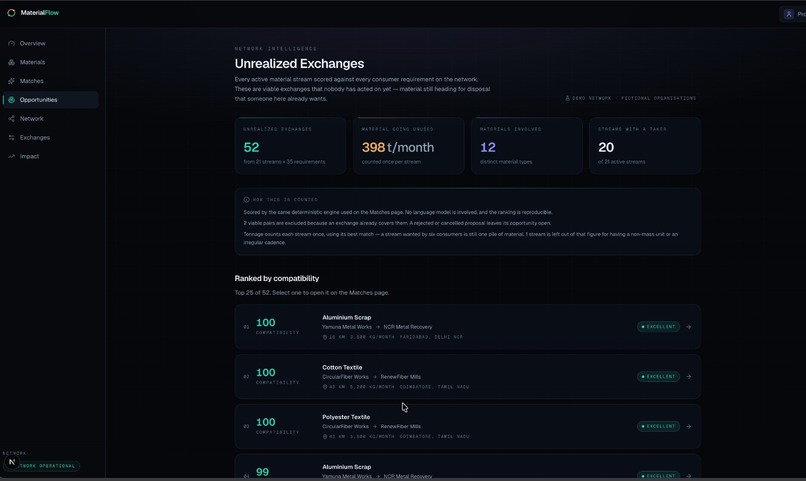The height and width of the screenshot is (481, 806).
Task: Click the Network sidebar share icon
Action: tap(11, 119)
